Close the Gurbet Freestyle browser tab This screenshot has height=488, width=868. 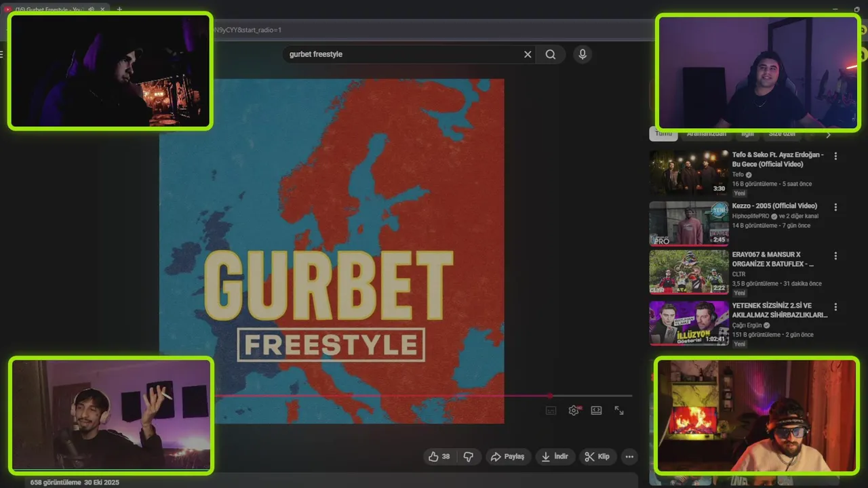coord(102,9)
